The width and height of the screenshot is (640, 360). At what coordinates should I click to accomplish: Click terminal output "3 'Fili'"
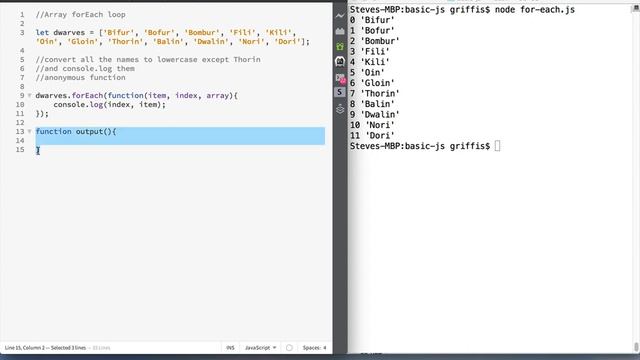click(x=370, y=51)
